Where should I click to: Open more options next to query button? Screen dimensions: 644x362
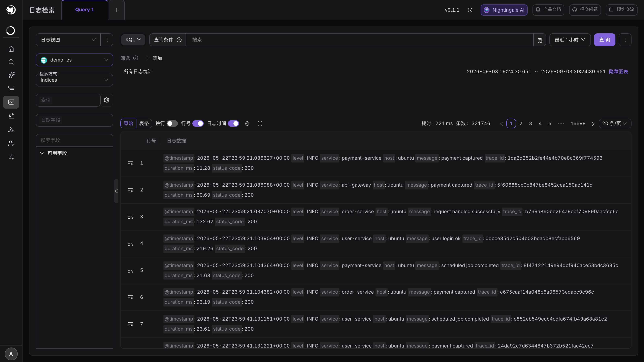point(625,40)
